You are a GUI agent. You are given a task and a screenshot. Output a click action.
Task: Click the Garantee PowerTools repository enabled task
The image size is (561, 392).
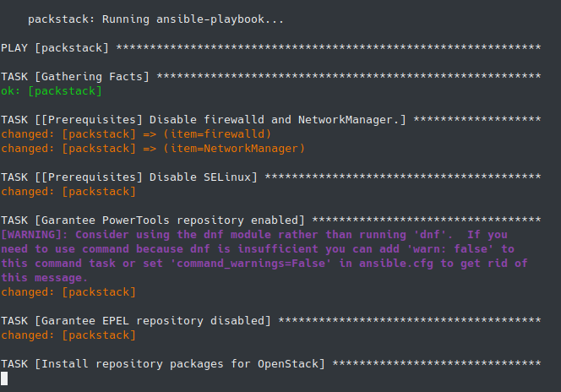[x=152, y=220]
